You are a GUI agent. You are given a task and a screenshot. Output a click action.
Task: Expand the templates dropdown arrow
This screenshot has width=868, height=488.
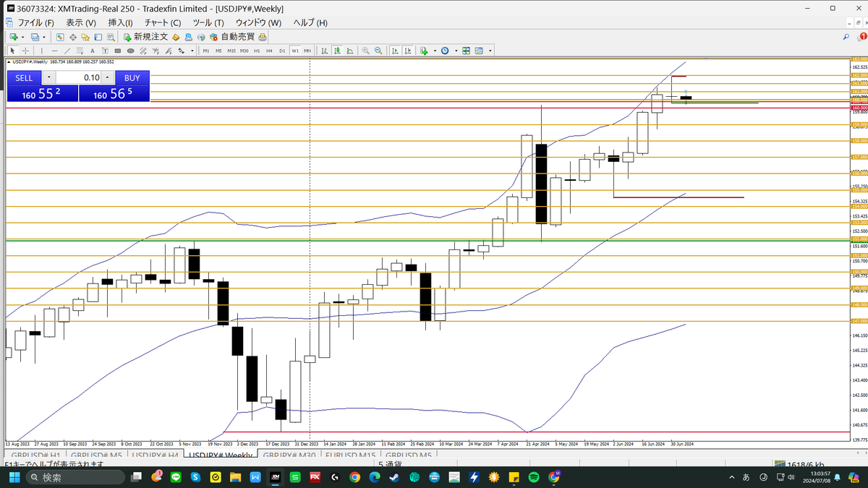coord(490,51)
